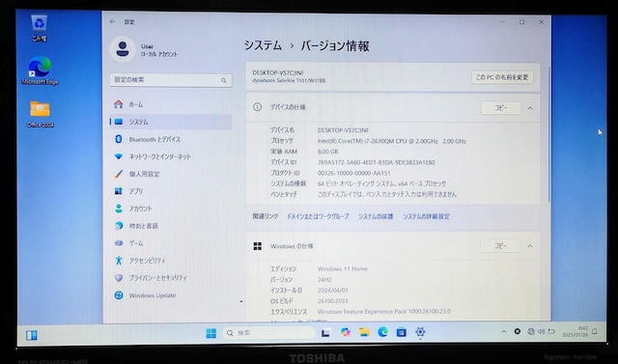618x364 pixels.
Task: Open ホーム in the Settings sidebar
Action: (x=170, y=104)
